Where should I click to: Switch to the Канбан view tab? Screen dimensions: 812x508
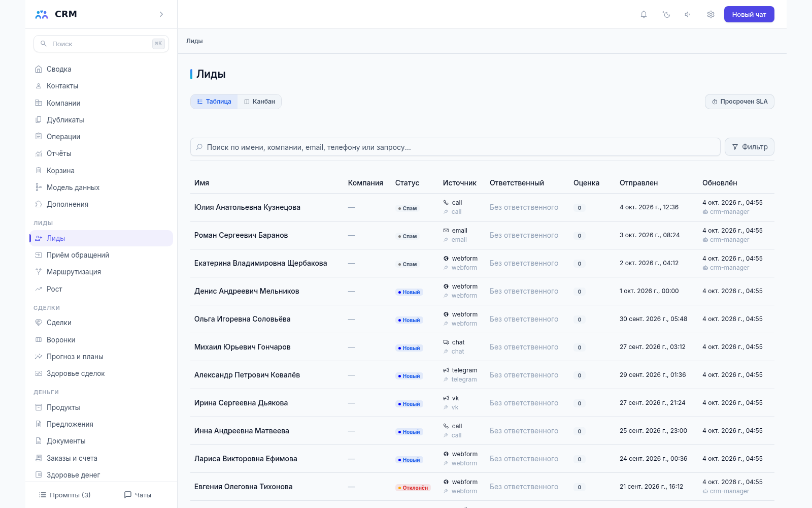tap(259, 102)
